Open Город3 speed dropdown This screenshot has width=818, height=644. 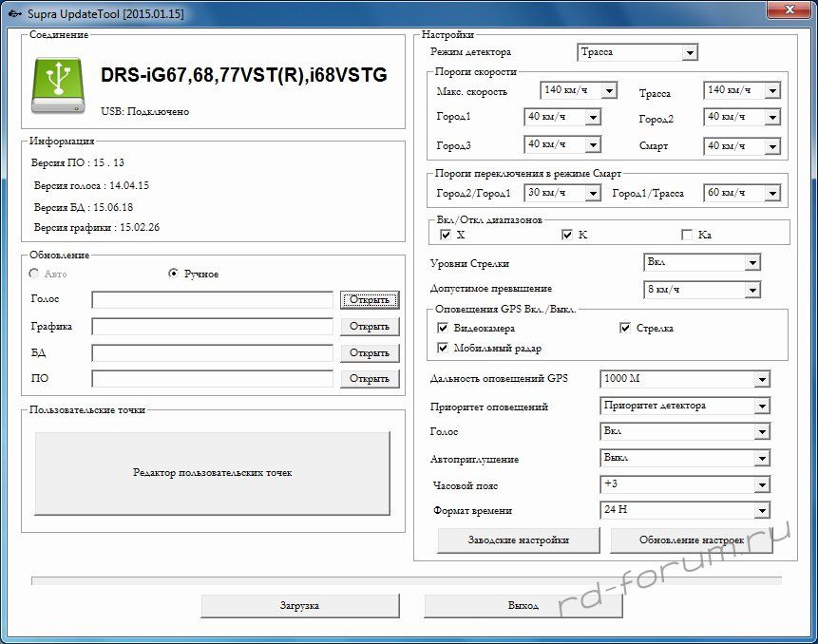pos(562,144)
